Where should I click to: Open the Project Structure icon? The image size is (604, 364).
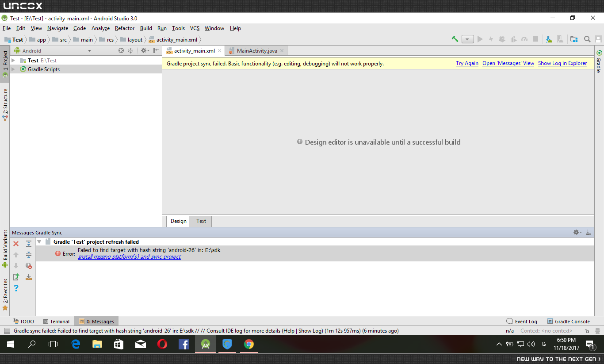pyautogui.click(x=574, y=39)
